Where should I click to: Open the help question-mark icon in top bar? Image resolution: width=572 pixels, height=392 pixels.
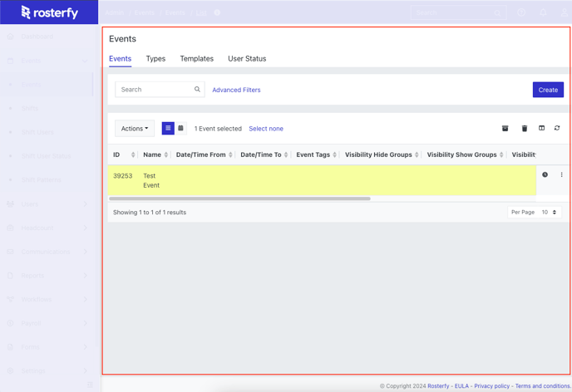(521, 12)
